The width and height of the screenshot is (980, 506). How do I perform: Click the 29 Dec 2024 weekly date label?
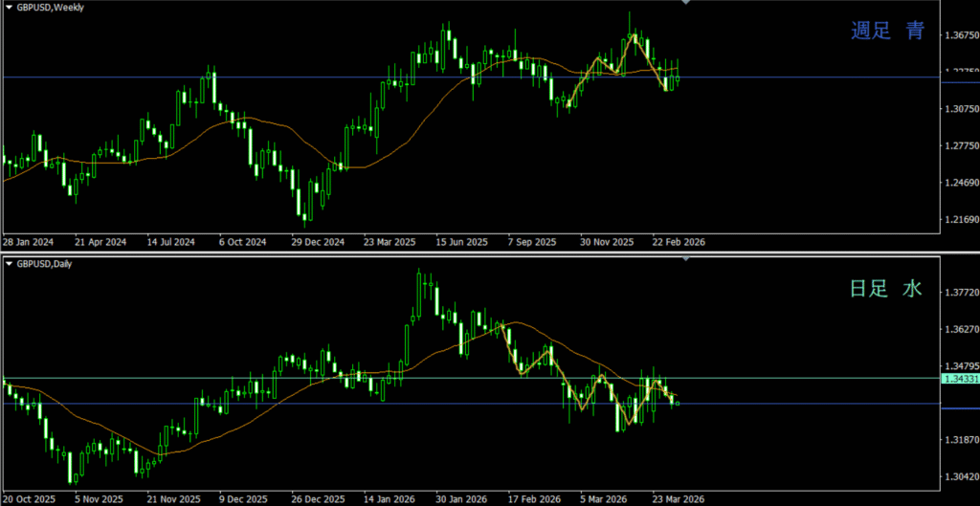(x=318, y=242)
